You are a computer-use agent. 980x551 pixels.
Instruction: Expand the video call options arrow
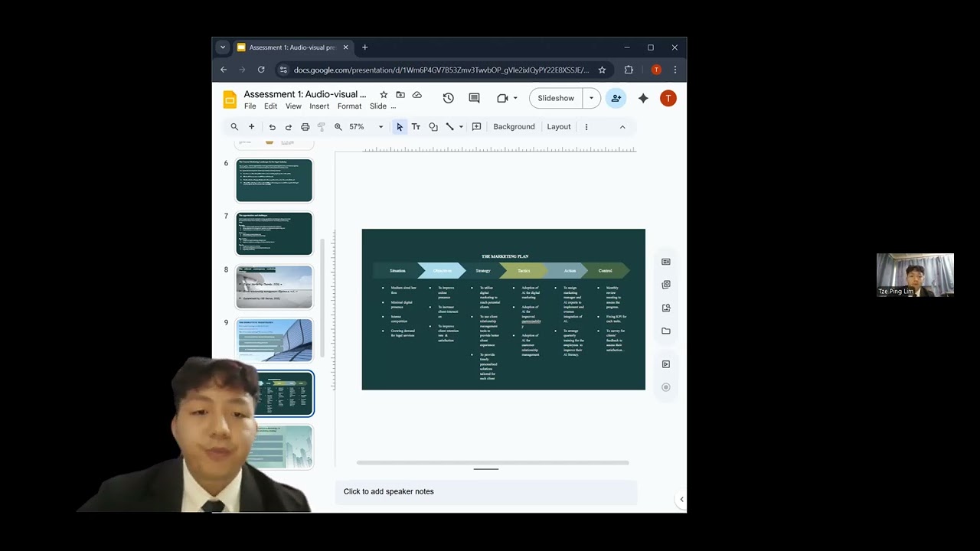(515, 98)
